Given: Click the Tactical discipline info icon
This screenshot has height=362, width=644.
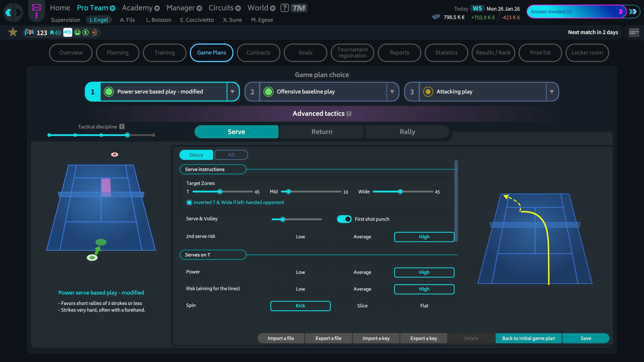Looking at the screenshot, I should pyautogui.click(x=122, y=127).
